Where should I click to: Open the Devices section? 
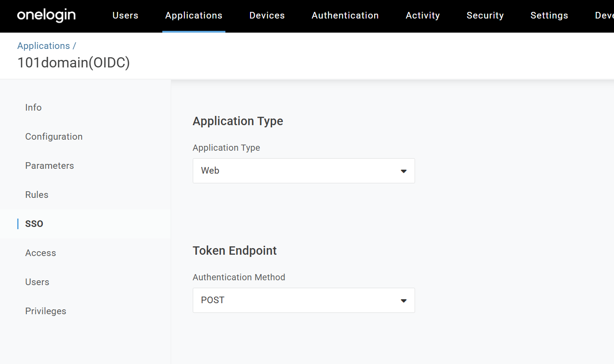click(x=266, y=15)
